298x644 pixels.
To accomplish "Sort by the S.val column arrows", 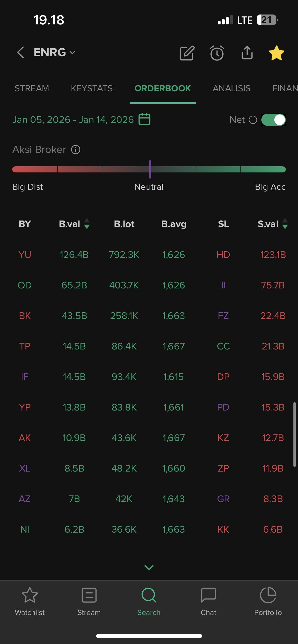I will coord(285,224).
